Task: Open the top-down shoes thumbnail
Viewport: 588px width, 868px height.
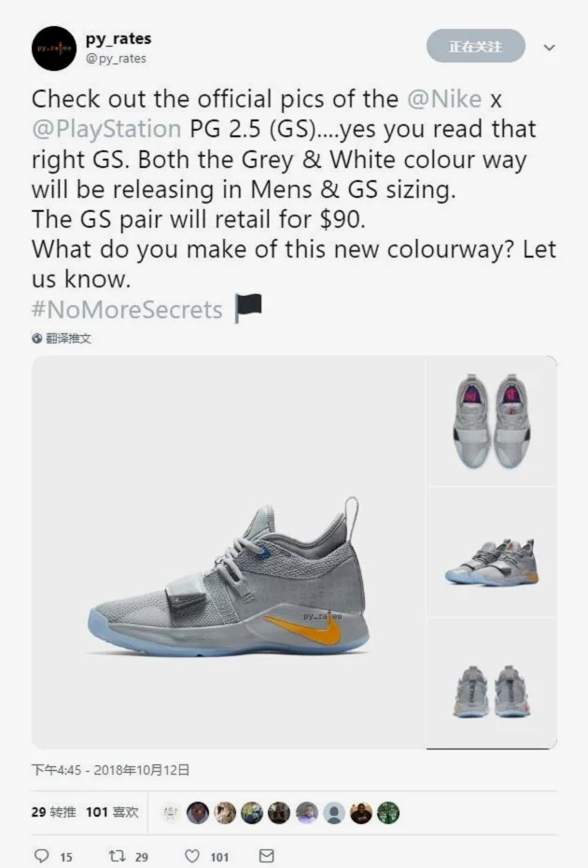Action: point(492,421)
